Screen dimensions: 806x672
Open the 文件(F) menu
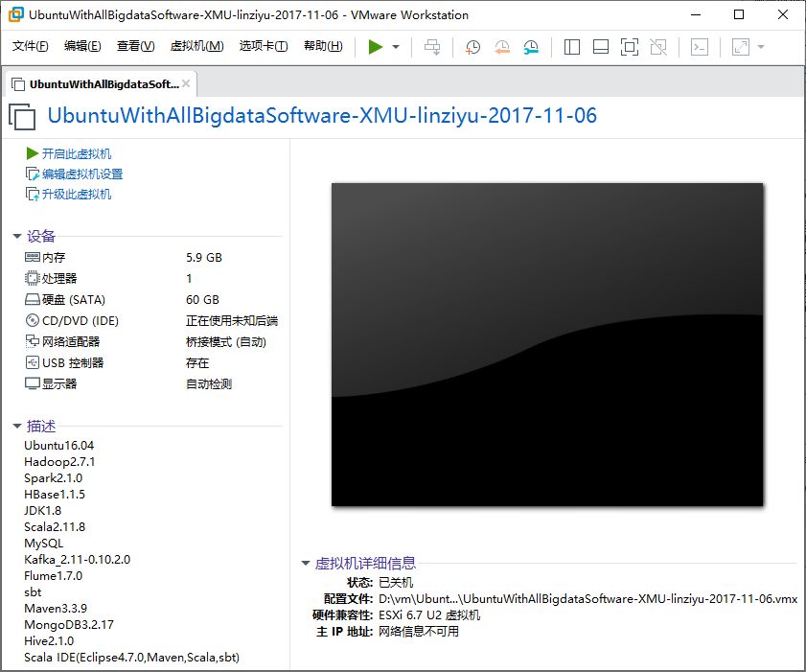(x=31, y=47)
